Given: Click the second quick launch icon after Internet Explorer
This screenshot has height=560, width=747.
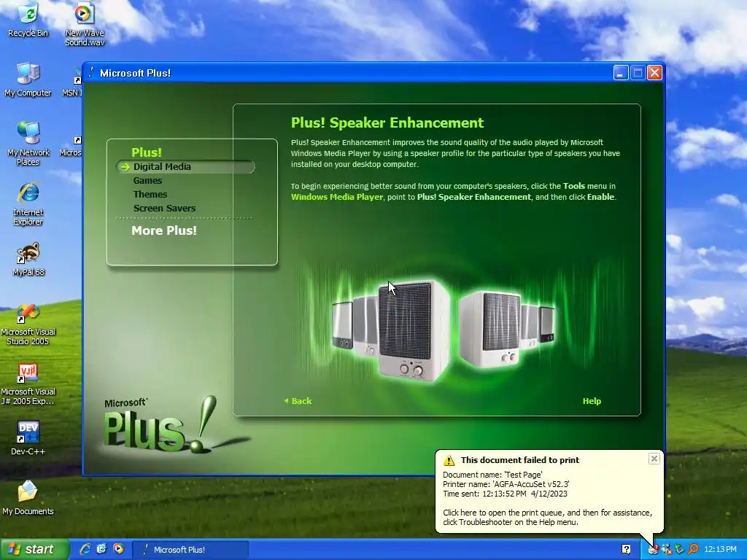Looking at the screenshot, I should point(101,549).
